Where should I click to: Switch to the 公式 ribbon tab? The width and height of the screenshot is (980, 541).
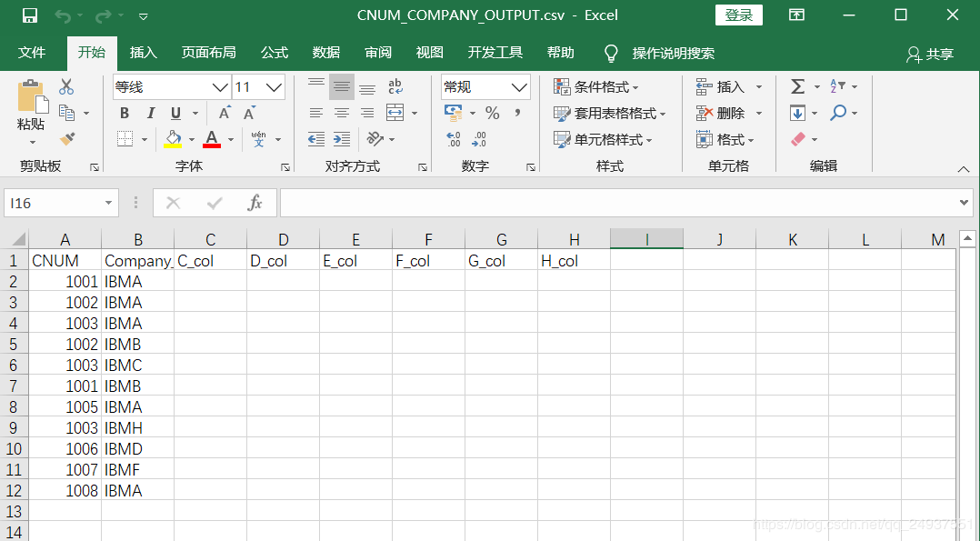point(275,53)
